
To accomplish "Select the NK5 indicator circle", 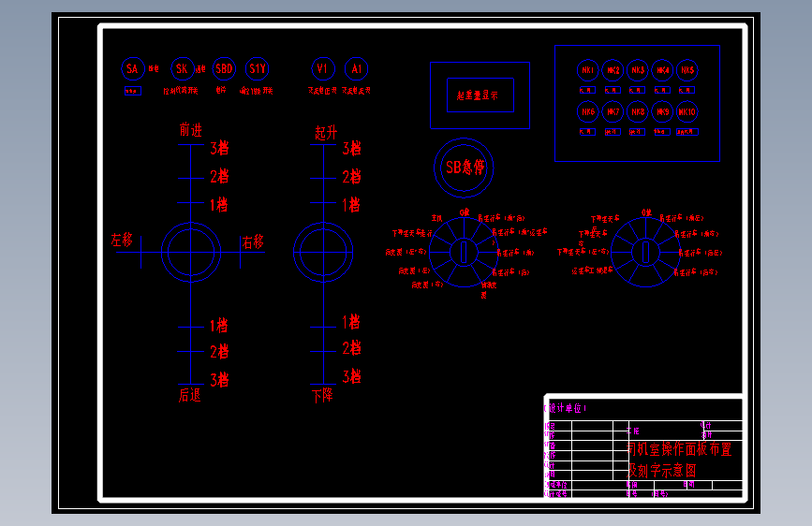I will [x=687, y=70].
